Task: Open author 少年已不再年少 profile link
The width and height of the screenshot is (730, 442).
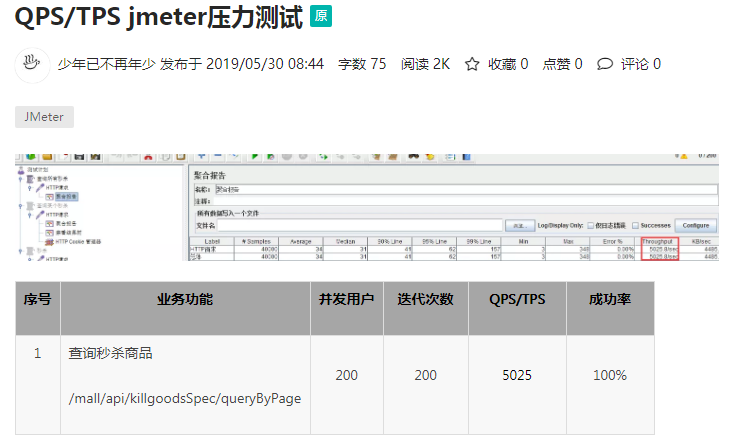Action: click(x=107, y=64)
